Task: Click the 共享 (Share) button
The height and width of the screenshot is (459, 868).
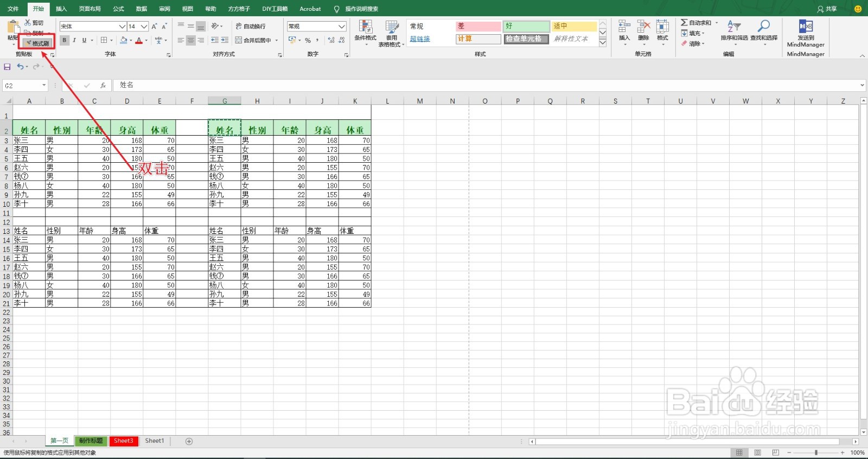Action: click(x=827, y=9)
